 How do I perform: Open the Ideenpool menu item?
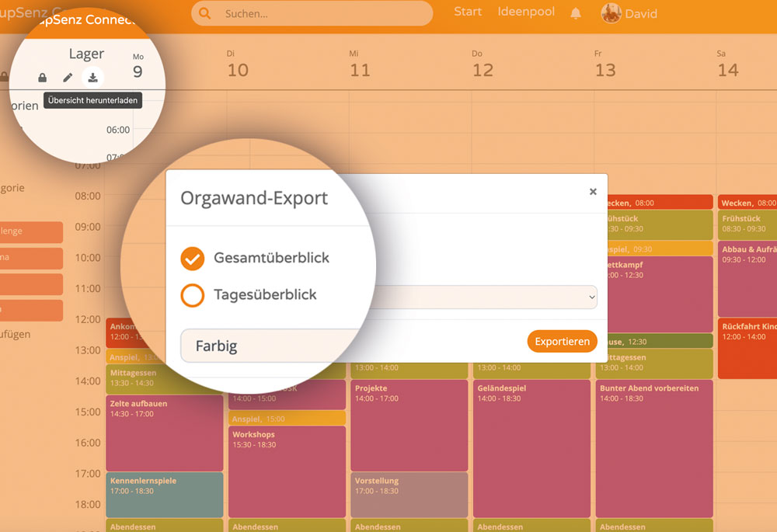[x=526, y=12]
